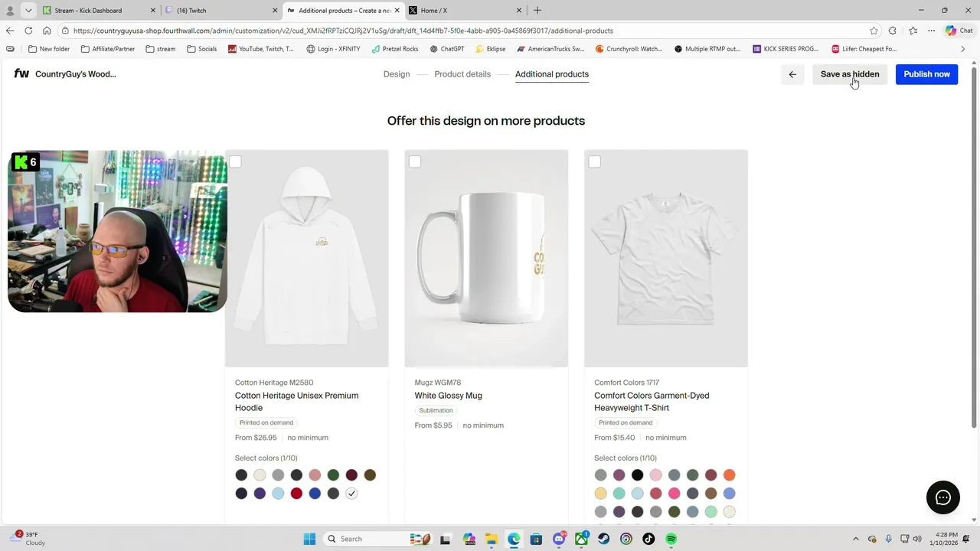Tick the White Glossy Mug checkbox
This screenshot has height=551, width=980.
point(415,161)
